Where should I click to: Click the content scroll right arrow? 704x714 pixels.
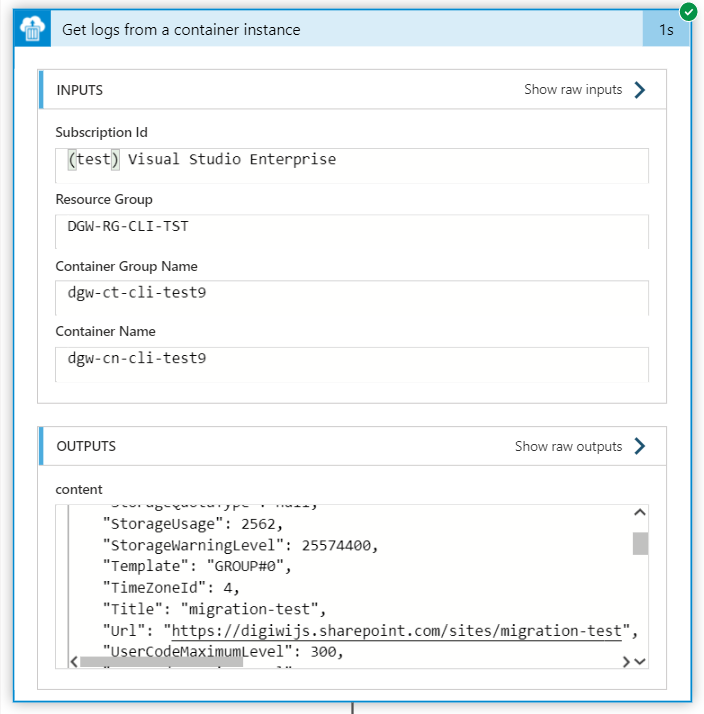[x=626, y=662]
